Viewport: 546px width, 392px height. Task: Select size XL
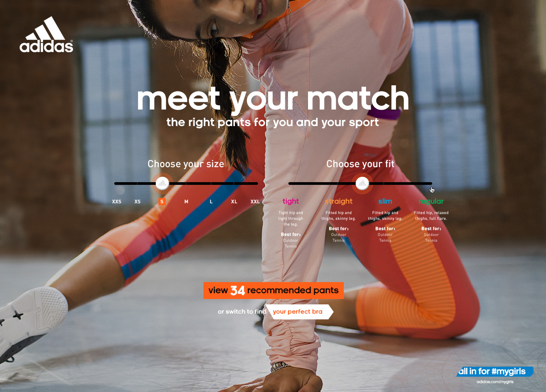234,201
